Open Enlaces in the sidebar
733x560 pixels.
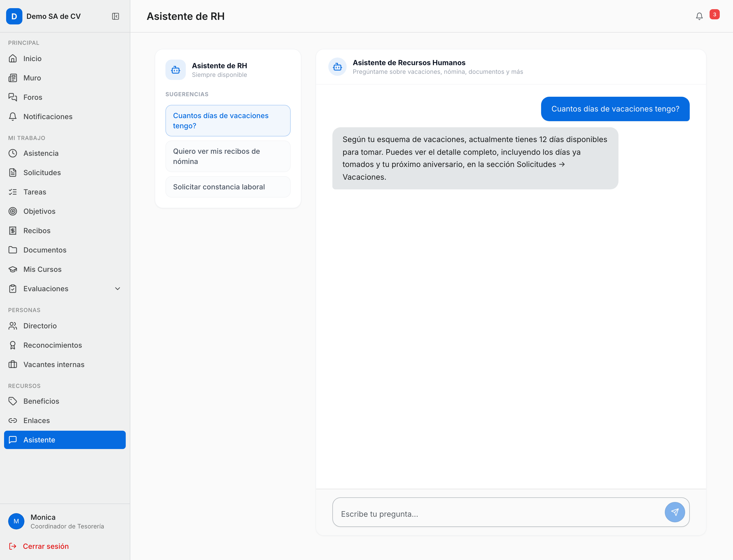pos(65,420)
